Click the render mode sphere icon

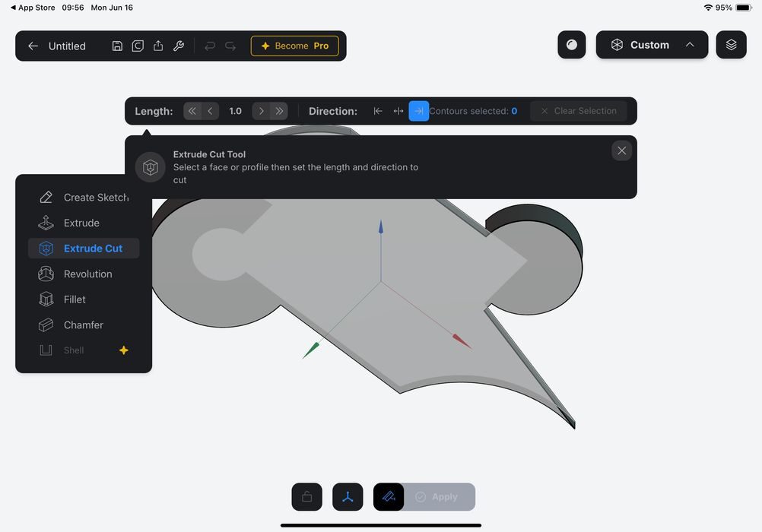pyautogui.click(x=572, y=45)
